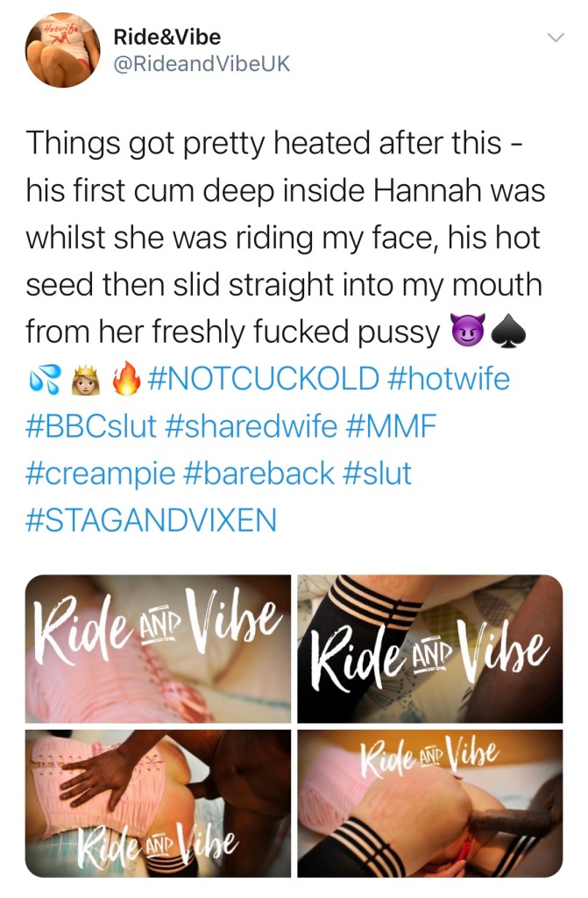The image size is (588, 898).
Task: Open the Ride&Vibe display name
Action: [166, 37]
